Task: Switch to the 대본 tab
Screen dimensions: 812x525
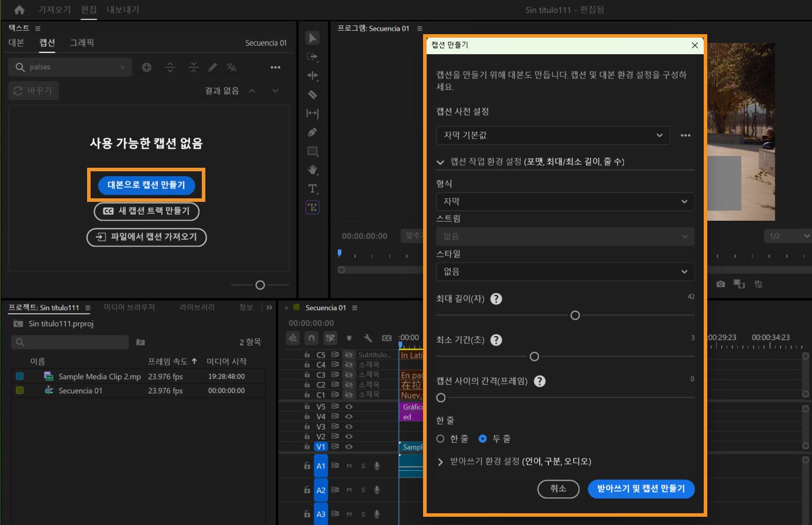Action: point(16,43)
